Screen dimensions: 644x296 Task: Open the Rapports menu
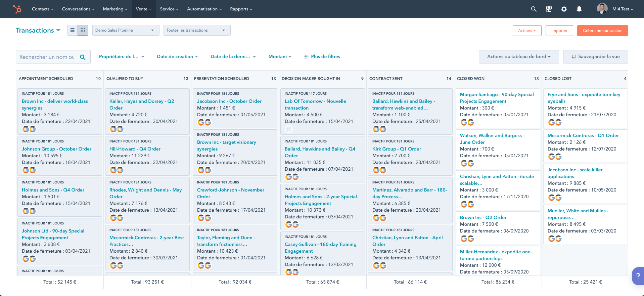pos(241,9)
